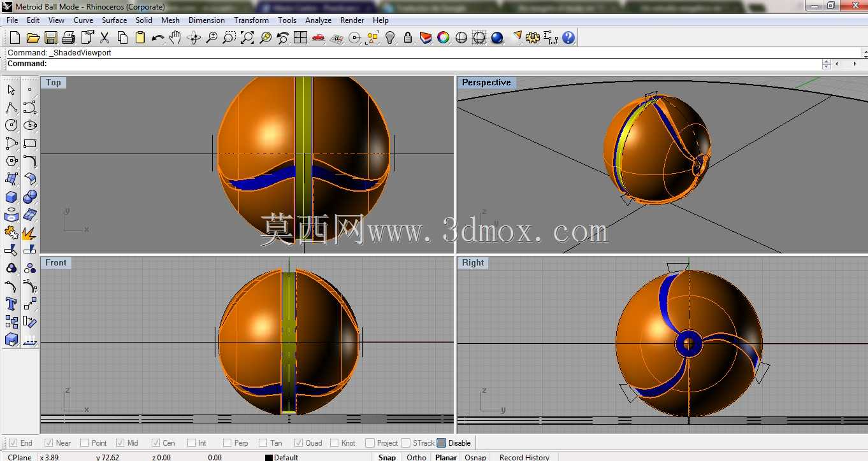
Task: Click the red car render icon
Action: pos(319,38)
